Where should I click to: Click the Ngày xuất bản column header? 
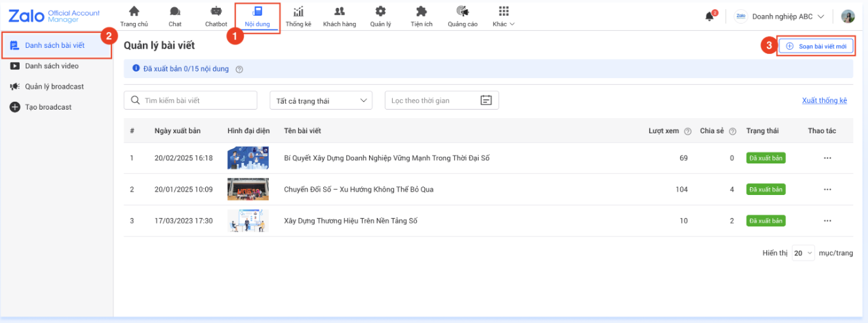[178, 131]
